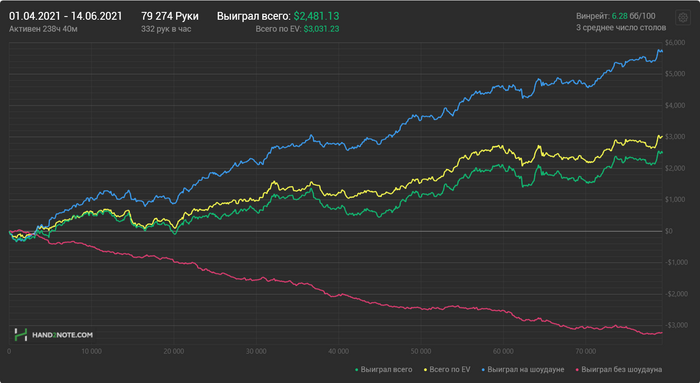This screenshot has width=700, height=383.
Task: Click the pink dot next to 'Выиграл без шоудауна'
Action: (x=578, y=370)
